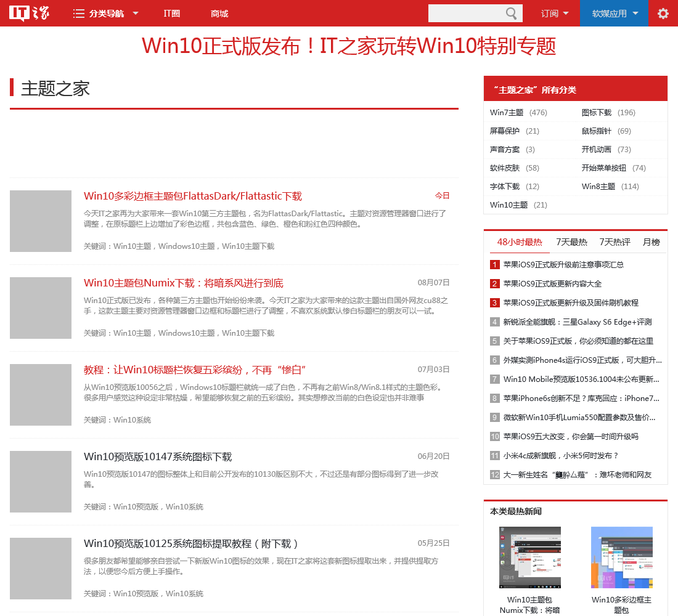Open rank 6 外媒实测iPhone4s运行iOS9
This screenshot has width=678, height=616.
point(582,360)
